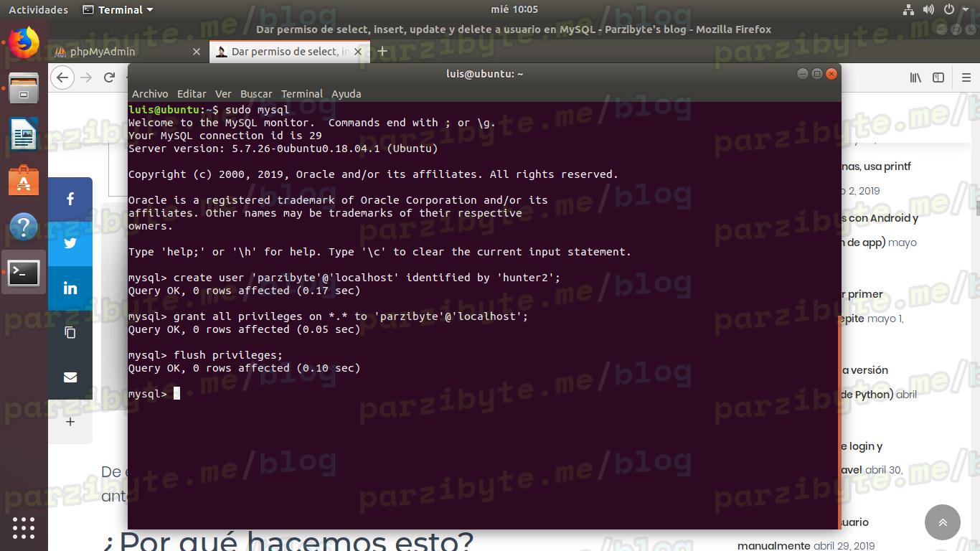The image size is (980, 551).
Task: Launch LibreOffice Writer from the dock
Action: (x=24, y=134)
